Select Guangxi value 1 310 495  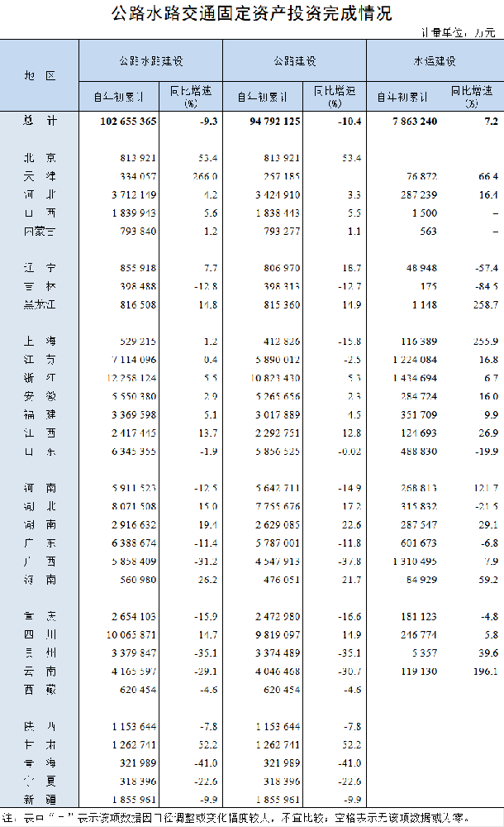(x=415, y=562)
